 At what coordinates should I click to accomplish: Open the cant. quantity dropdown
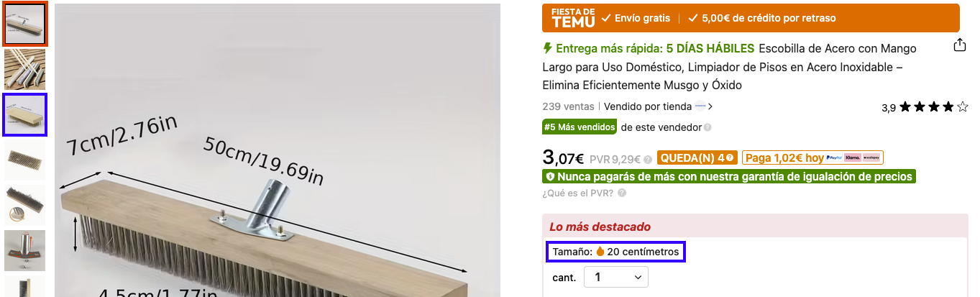616,277
